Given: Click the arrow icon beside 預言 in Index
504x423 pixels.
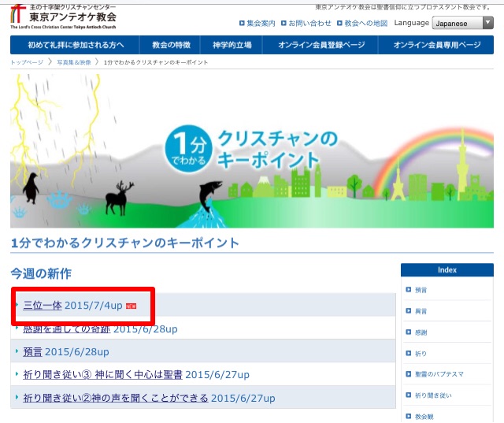Looking at the screenshot, I should coord(408,290).
